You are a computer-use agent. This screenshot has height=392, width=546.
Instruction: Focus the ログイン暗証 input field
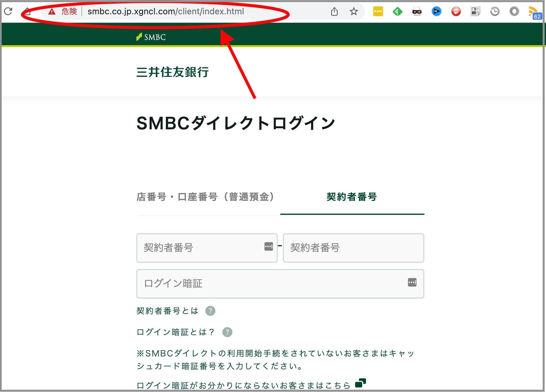280,284
